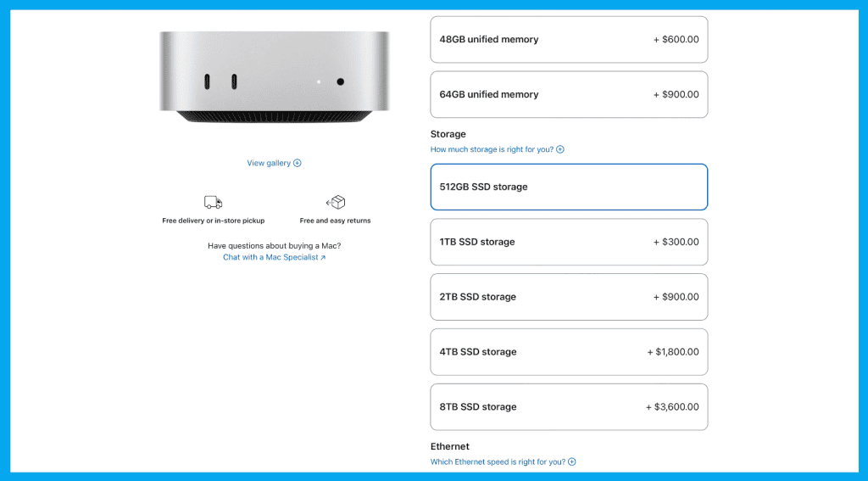Click arrow icon after Chat with a Mac Specialist
This screenshot has width=868, height=481.
pyautogui.click(x=323, y=258)
